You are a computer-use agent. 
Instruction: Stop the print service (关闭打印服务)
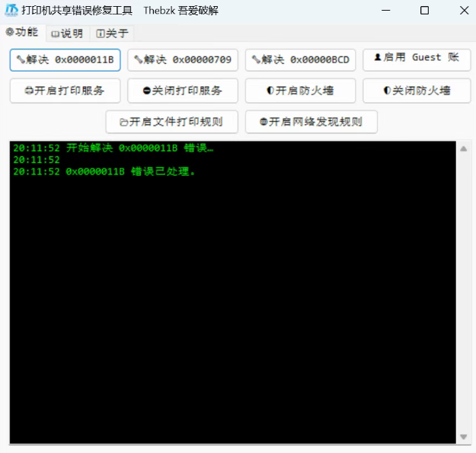click(183, 91)
